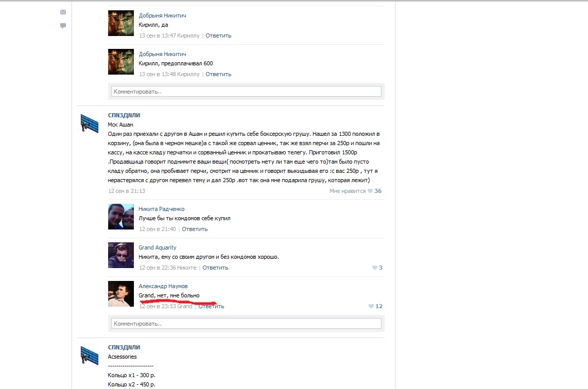Reply to Никита Радченко's comment
Viewport: 588px width, 389px height.
(195, 229)
